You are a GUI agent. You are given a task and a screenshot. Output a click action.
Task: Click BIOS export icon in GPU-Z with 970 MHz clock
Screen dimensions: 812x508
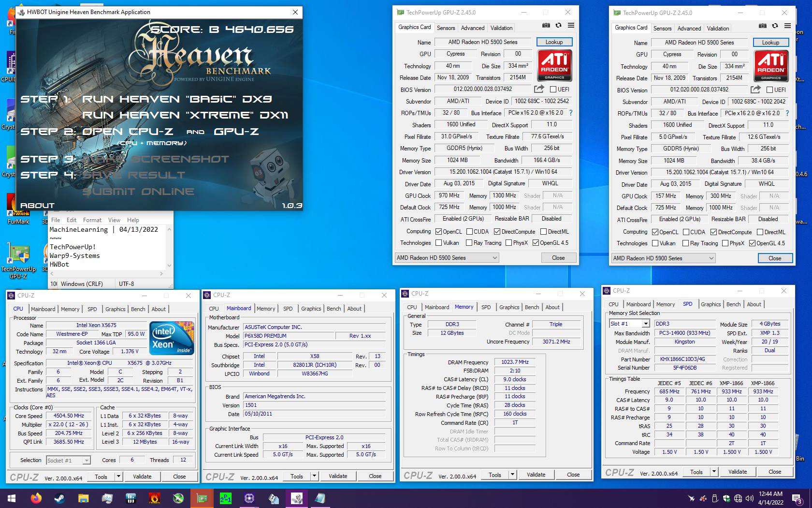pos(539,89)
